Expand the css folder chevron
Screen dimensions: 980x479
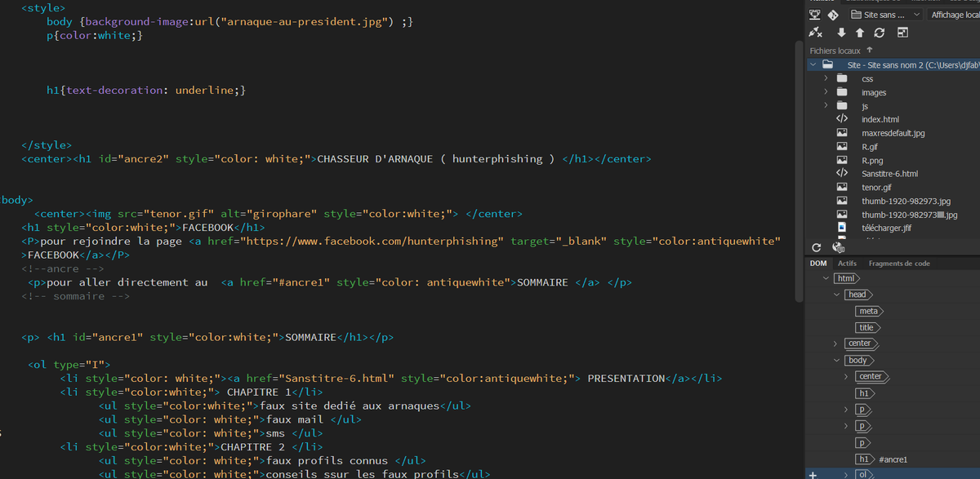tap(826, 78)
